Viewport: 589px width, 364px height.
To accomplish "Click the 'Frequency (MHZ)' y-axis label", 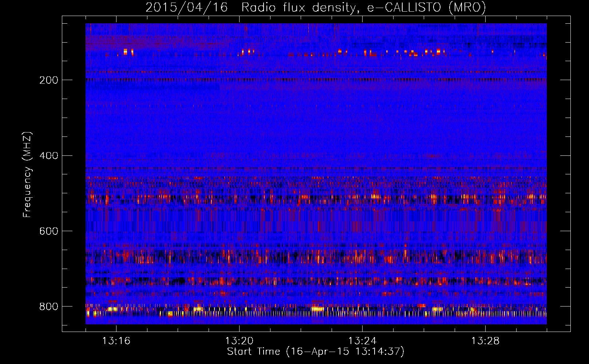I will point(27,175).
